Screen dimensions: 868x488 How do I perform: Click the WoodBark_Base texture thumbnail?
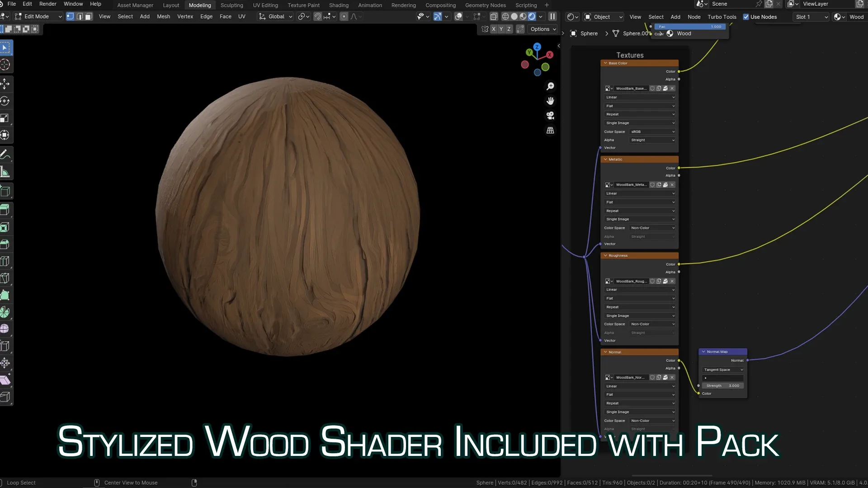[608, 88]
